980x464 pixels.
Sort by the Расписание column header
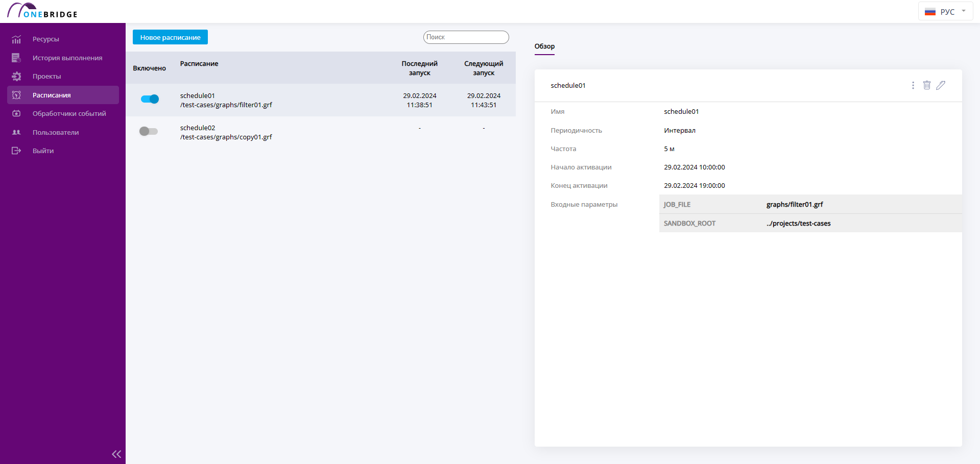(199, 64)
